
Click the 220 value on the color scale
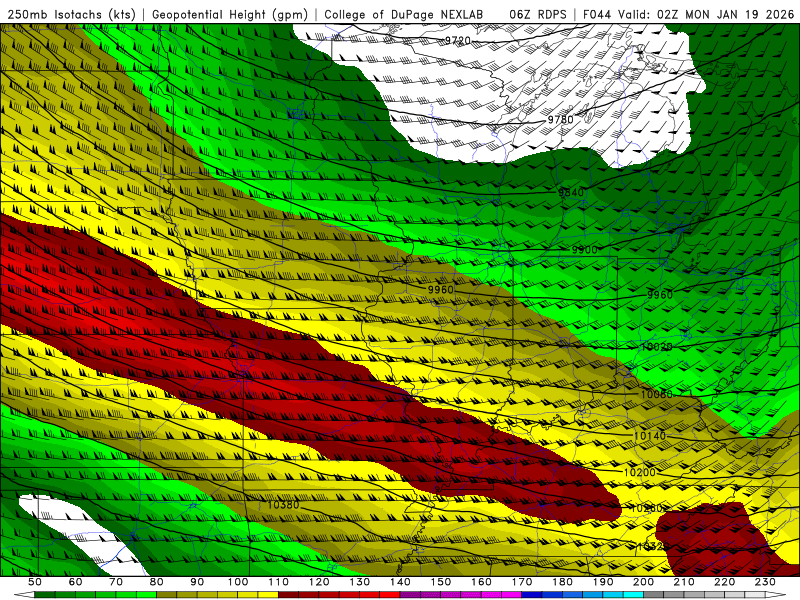click(724, 582)
